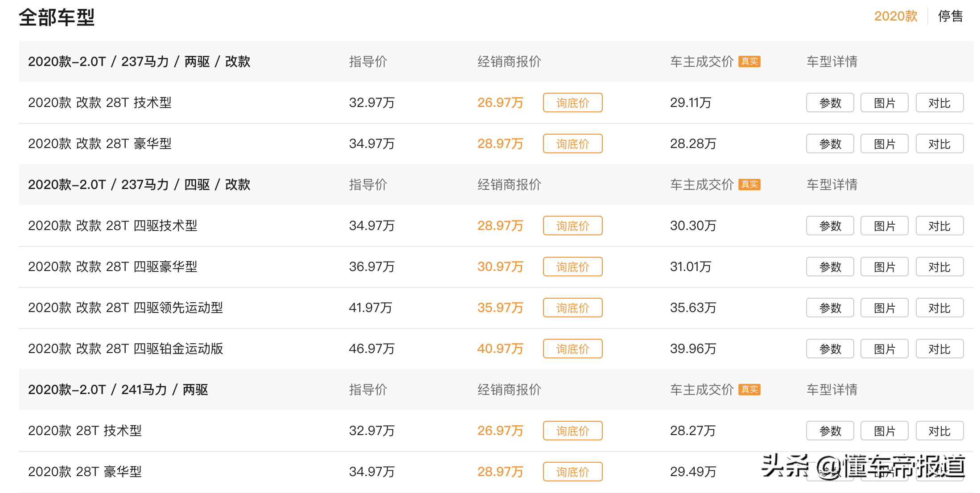
Task: View 图片 for 改款 28T 四驱铂金运动版
Action: point(884,349)
